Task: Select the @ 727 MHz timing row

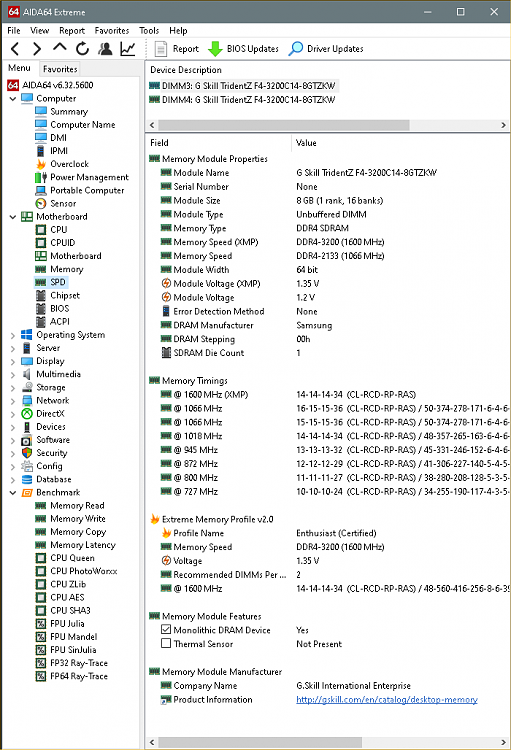Action: (328, 491)
